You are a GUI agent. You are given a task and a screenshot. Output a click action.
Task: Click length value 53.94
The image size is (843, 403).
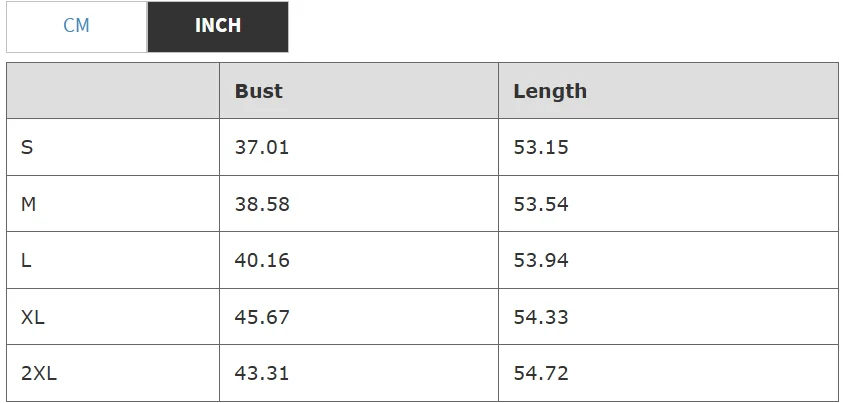[541, 260]
